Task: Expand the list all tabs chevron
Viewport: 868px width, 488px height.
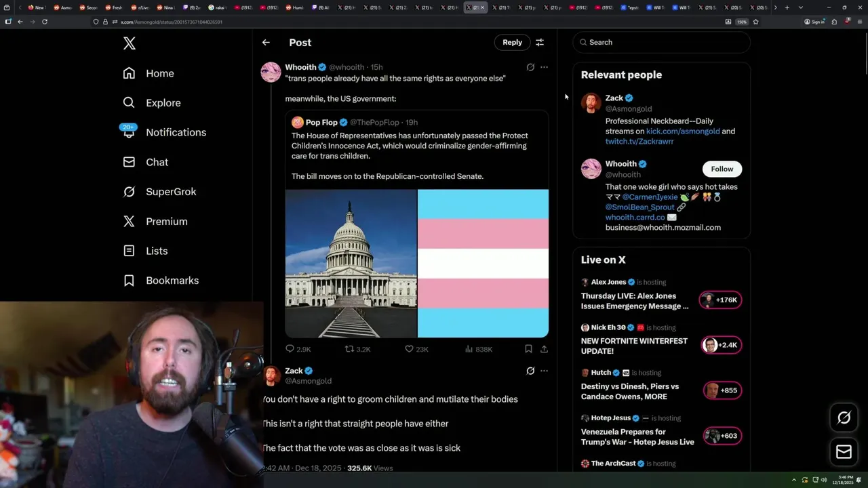Action: point(800,7)
